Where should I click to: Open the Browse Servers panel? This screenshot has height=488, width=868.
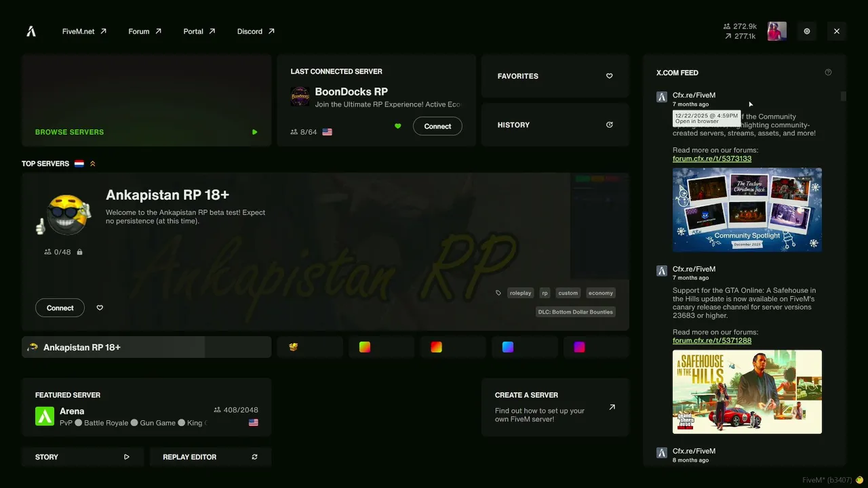pyautogui.click(x=146, y=100)
